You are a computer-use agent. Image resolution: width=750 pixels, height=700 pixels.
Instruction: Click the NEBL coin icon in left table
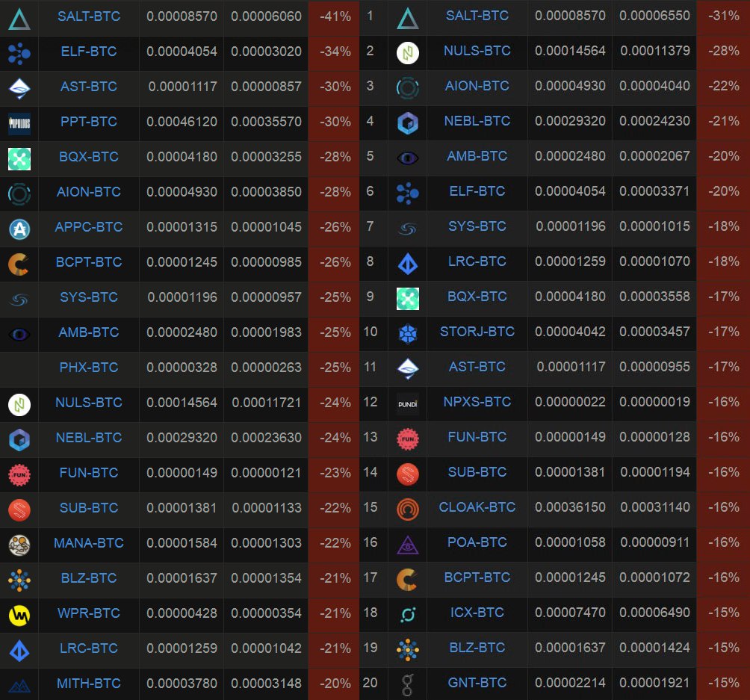(x=19, y=440)
